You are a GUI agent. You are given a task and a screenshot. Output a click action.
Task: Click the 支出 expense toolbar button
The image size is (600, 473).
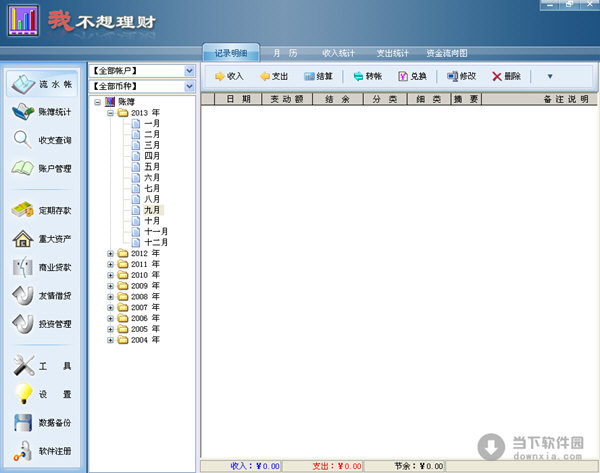pos(274,76)
